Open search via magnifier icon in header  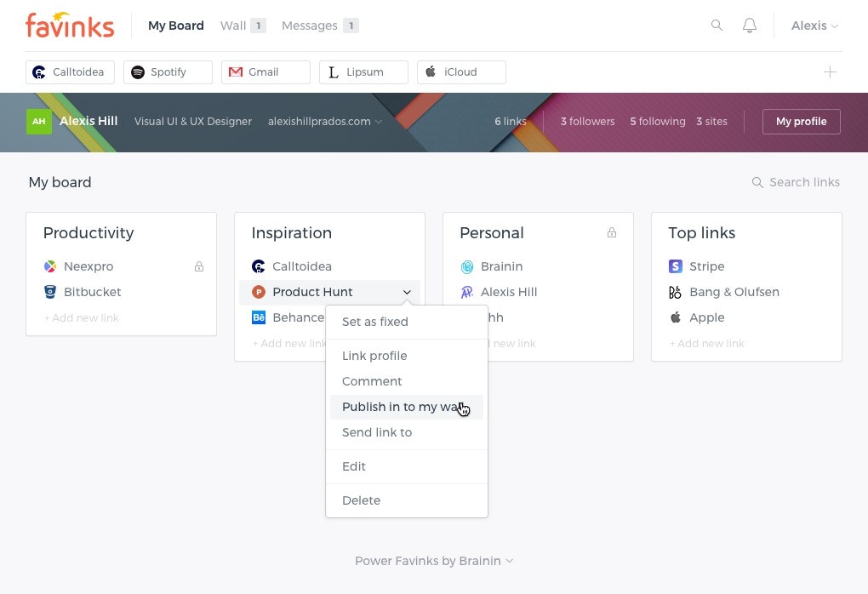point(717,25)
